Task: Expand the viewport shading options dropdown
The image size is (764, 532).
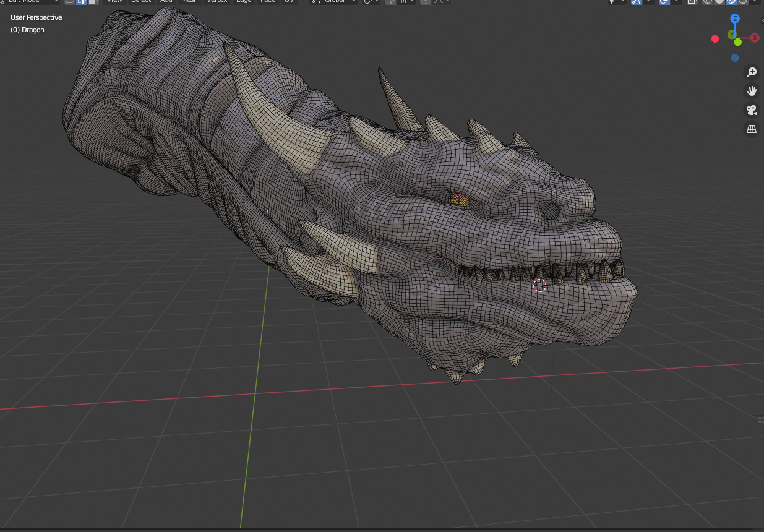Action: pos(755,1)
